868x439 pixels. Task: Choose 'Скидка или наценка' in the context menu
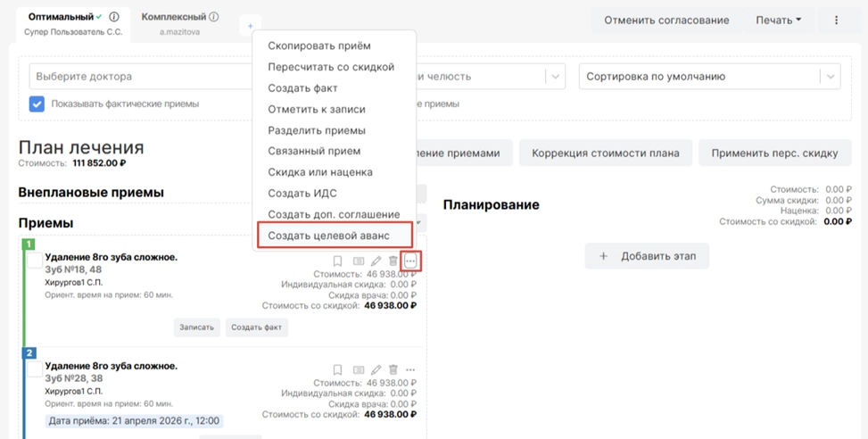320,172
